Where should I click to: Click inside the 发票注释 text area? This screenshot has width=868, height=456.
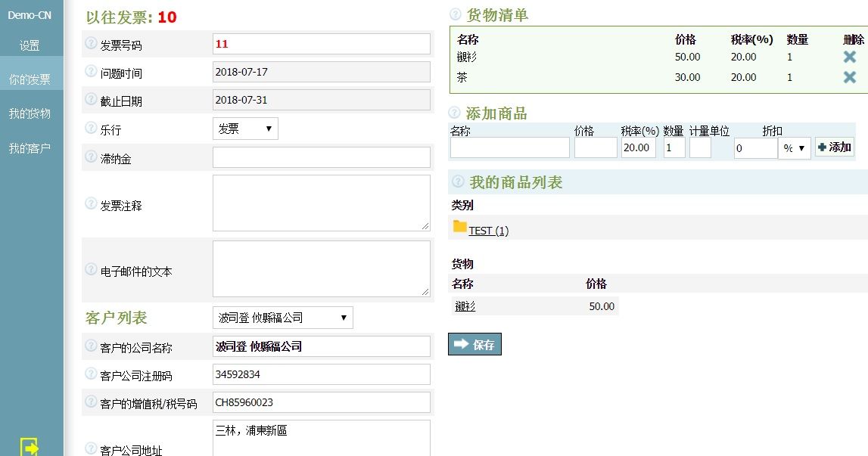(322, 201)
